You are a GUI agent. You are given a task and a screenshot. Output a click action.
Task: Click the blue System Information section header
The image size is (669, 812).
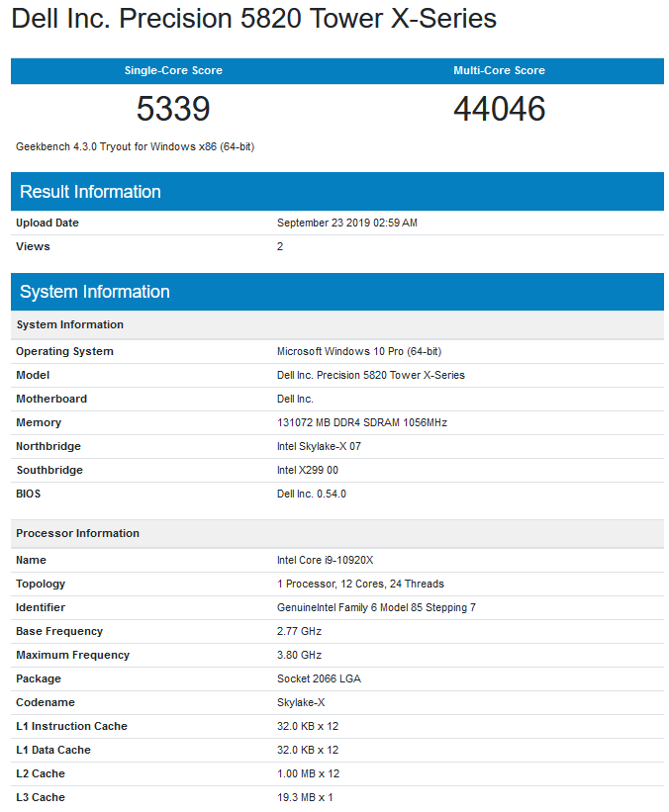tap(94, 292)
